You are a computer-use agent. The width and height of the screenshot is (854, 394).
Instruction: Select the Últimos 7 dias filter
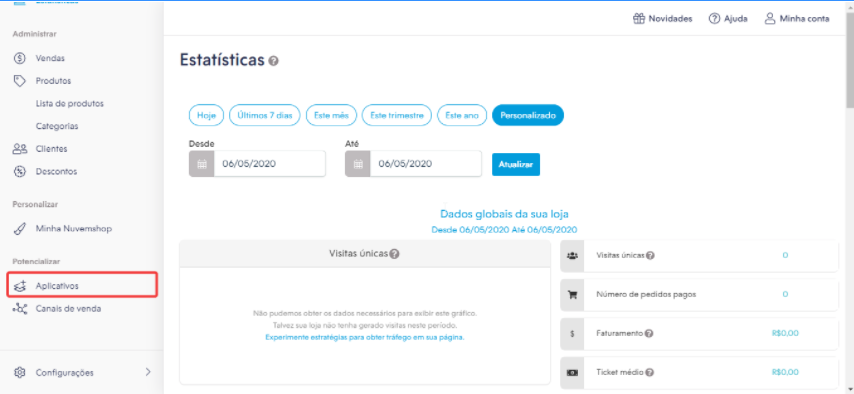[265, 116]
